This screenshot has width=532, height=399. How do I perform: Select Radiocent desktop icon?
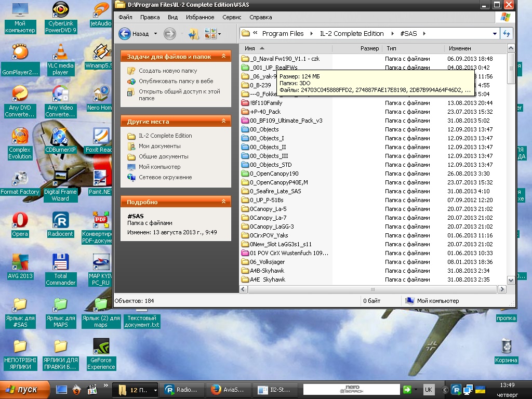60,224
